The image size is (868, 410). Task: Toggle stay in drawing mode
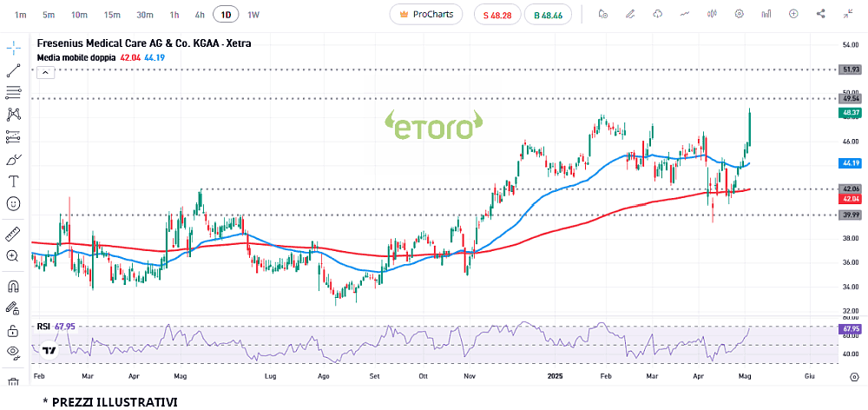coord(13,308)
